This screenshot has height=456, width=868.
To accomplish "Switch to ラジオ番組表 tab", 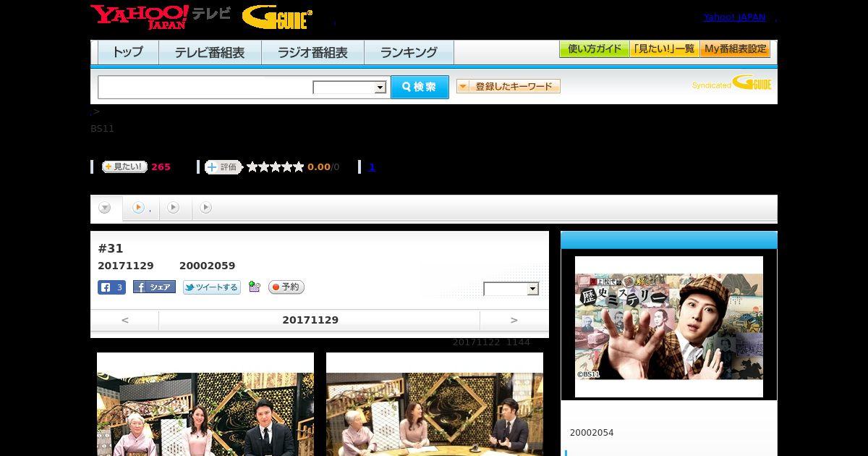I will [x=312, y=52].
